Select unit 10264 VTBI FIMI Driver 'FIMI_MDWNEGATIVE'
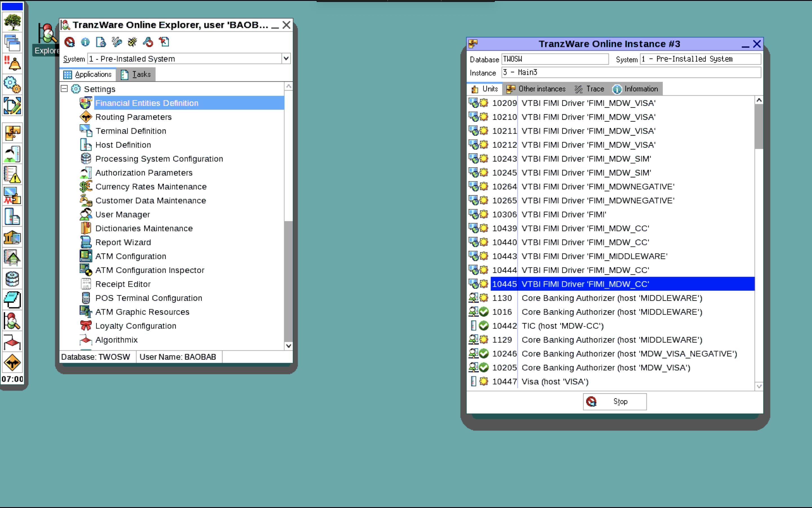Viewport: 812px width, 508px height. (x=611, y=187)
